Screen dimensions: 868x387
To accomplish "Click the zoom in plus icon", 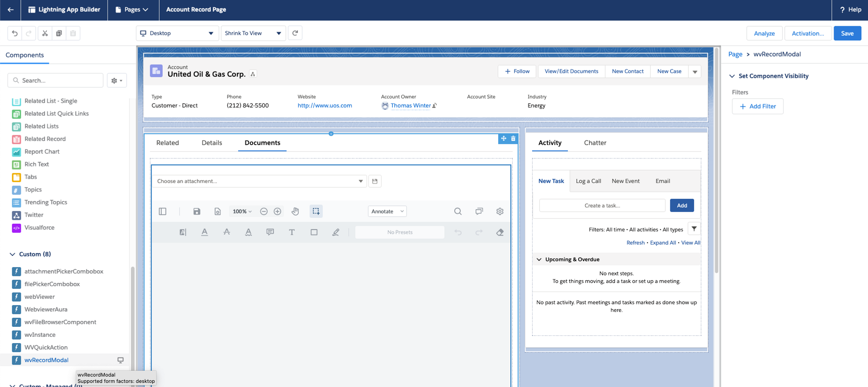I will click(x=278, y=211).
